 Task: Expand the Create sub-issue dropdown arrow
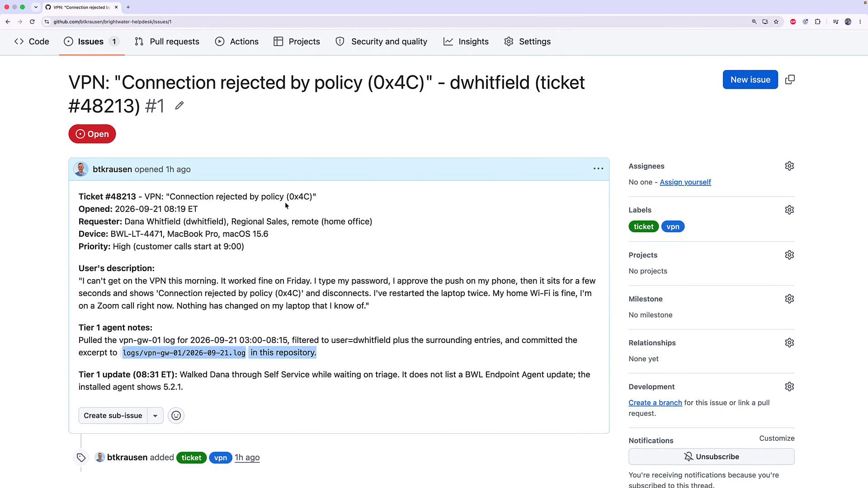(155, 415)
